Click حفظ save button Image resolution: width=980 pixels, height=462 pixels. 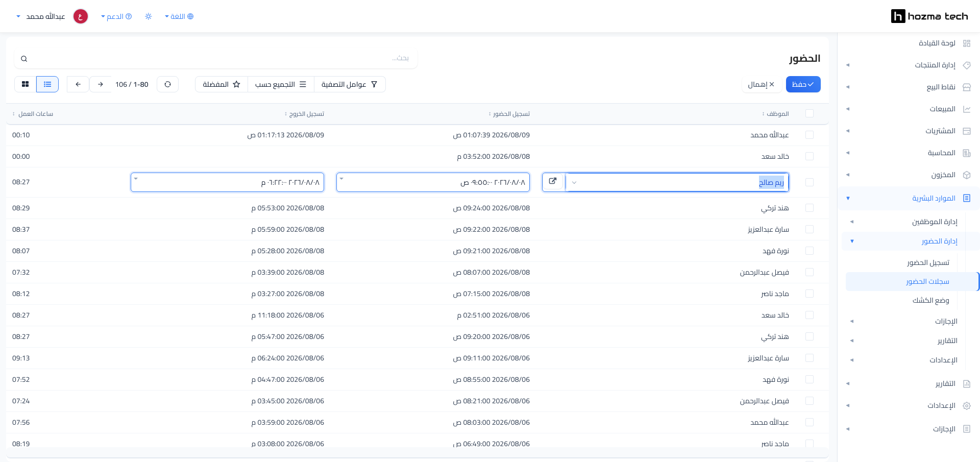tap(803, 84)
